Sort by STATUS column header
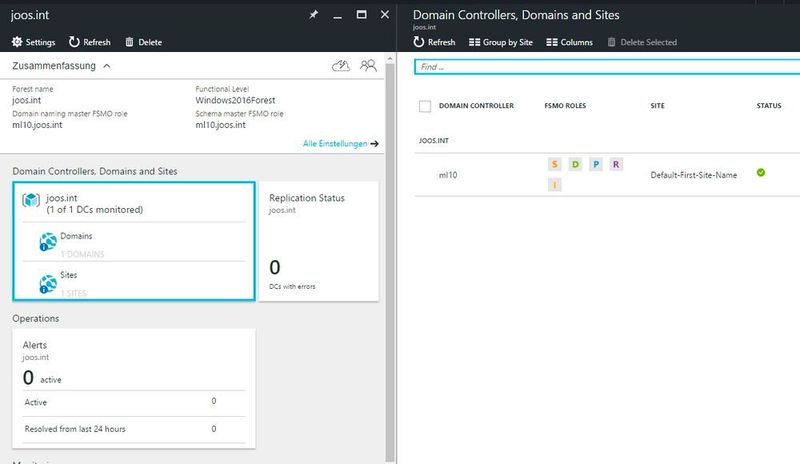This screenshot has width=800, height=464. point(768,106)
